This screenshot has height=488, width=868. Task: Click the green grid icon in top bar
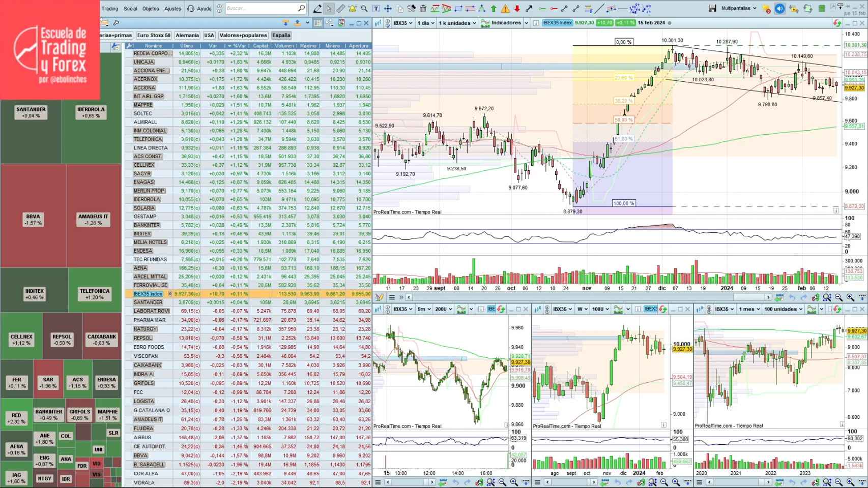pyautogui.click(x=822, y=9)
